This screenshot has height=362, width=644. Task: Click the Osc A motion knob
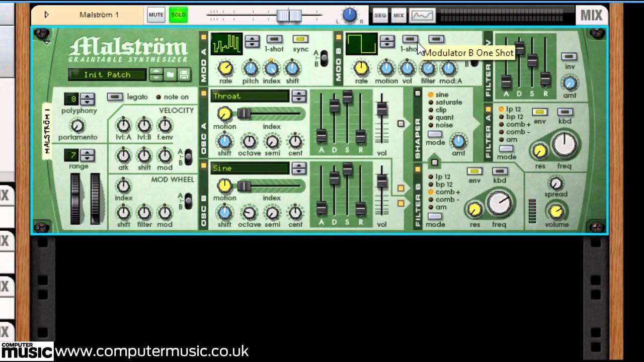click(224, 114)
